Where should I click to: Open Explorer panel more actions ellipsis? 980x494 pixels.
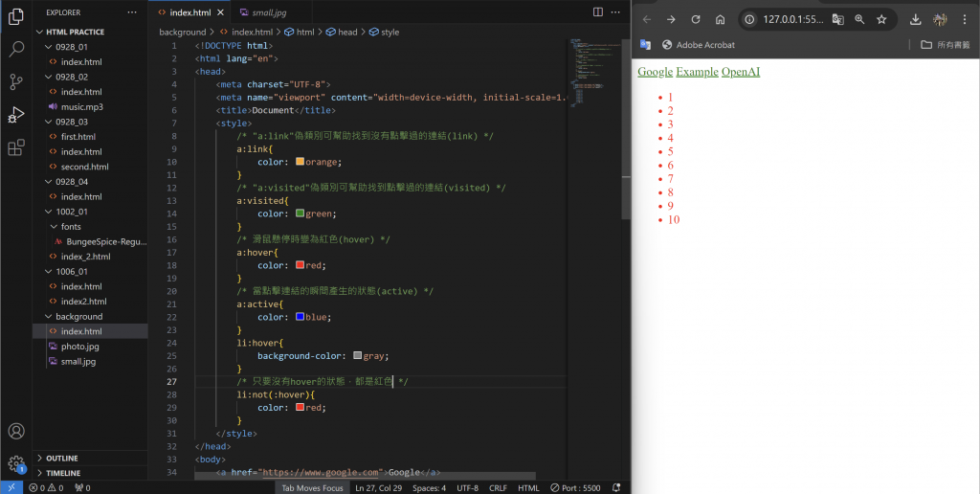tap(132, 11)
